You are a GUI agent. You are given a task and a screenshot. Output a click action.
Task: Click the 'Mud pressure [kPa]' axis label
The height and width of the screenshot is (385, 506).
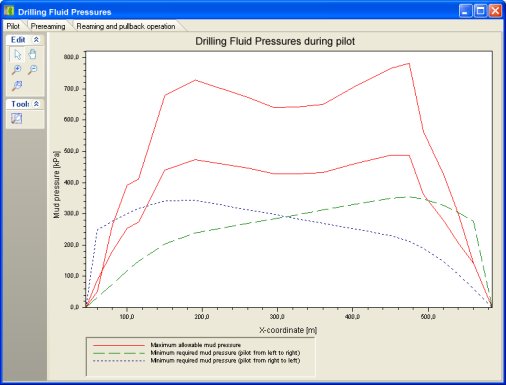tap(56, 184)
